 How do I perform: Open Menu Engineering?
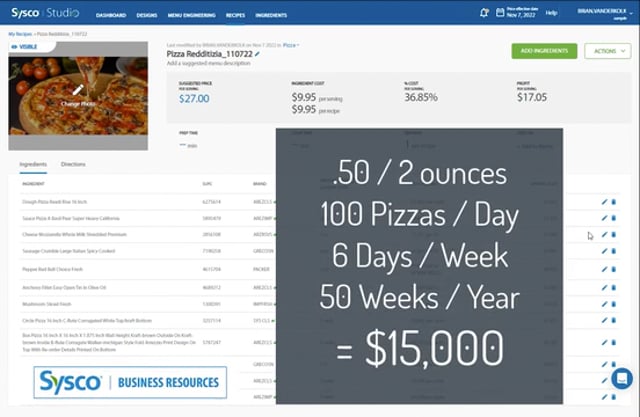191,15
